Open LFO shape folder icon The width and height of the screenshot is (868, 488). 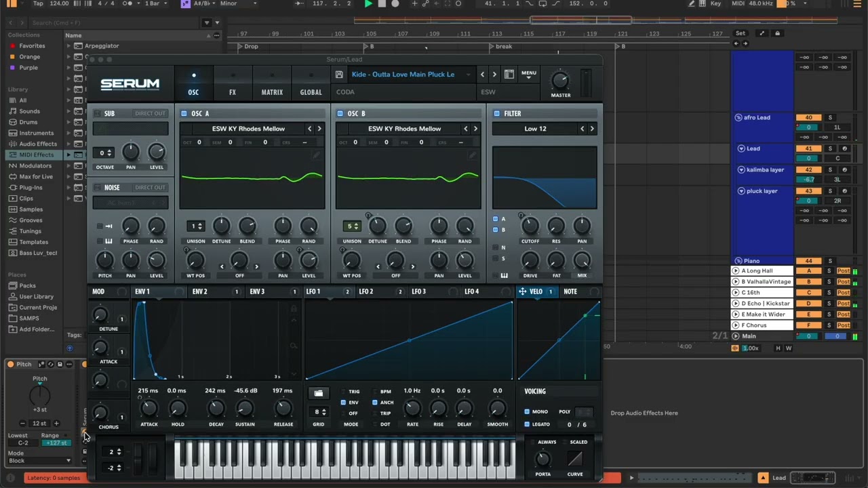[x=318, y=393]
